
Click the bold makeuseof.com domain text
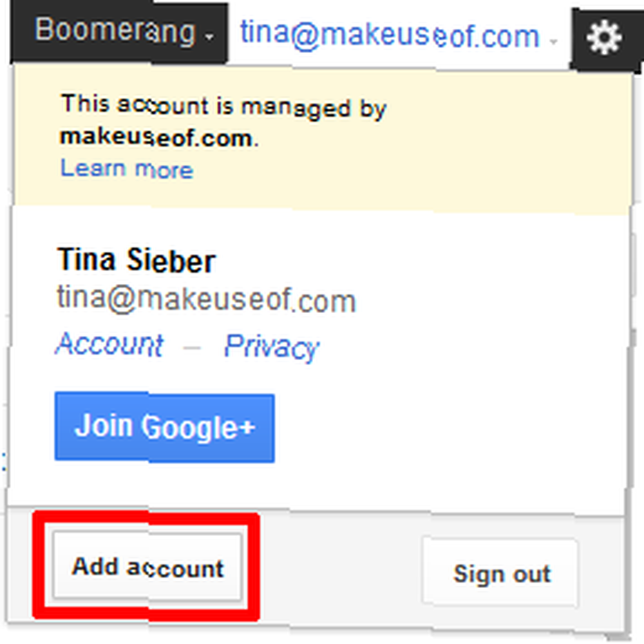point(156,138)
